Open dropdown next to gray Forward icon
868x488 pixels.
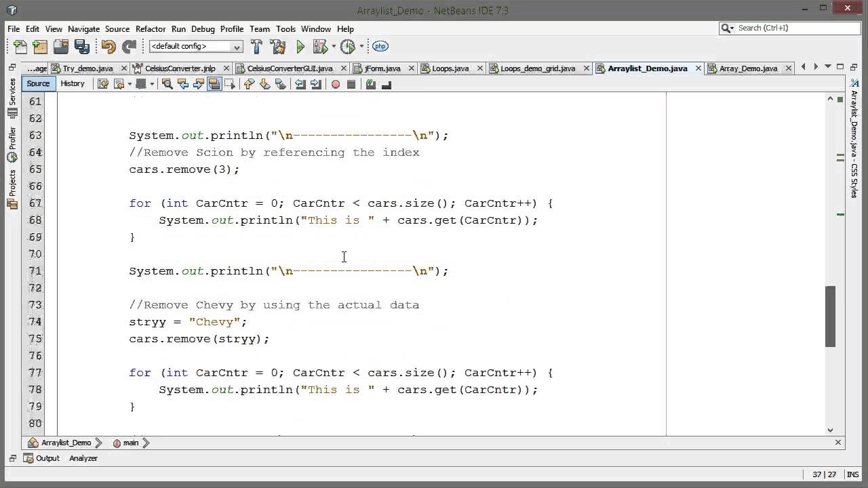151,84
